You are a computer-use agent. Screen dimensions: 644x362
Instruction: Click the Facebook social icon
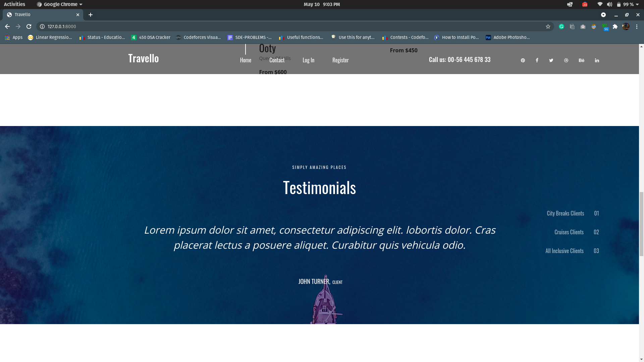pos(537,60)
